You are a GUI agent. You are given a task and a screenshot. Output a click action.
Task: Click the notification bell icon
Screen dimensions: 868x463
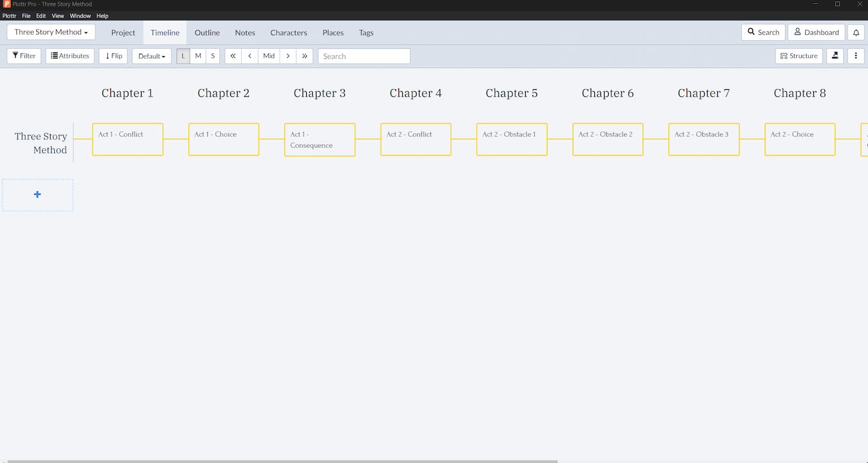(856, 33)
